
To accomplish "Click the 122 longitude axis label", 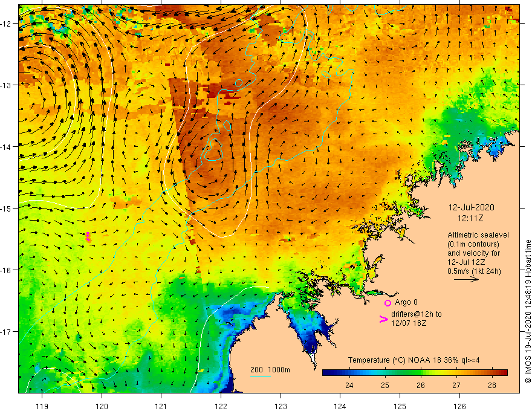I will click(x=221, y=406).
